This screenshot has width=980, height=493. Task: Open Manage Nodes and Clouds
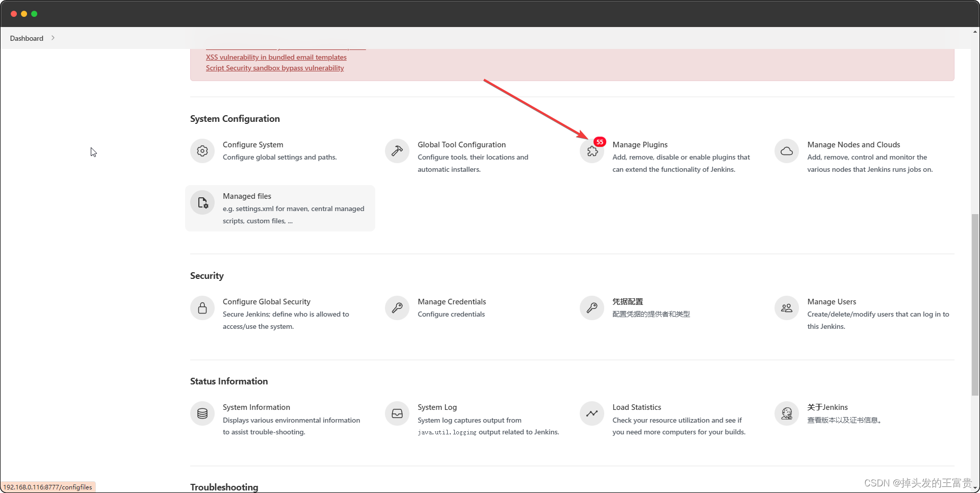point(854,145)
